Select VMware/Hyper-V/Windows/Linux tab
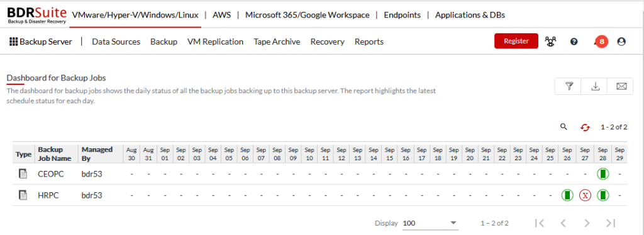This screenshot has height=235, width=644. (x=135, y=15)
